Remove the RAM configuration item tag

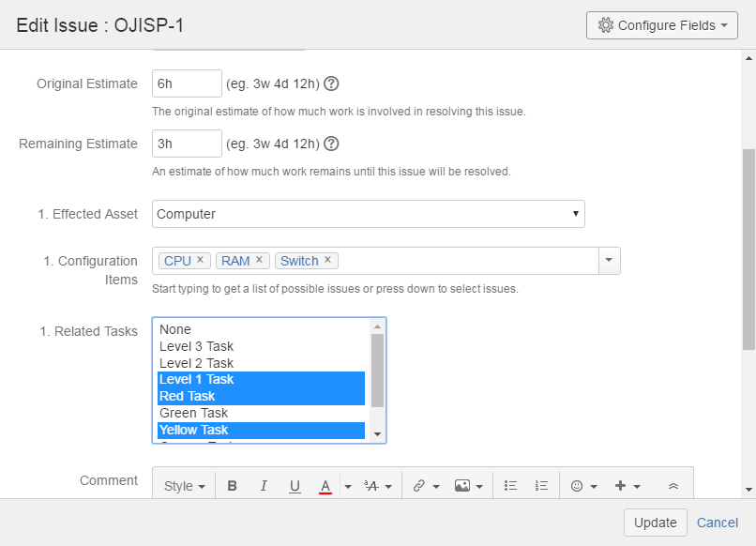[x=260, y=260]
